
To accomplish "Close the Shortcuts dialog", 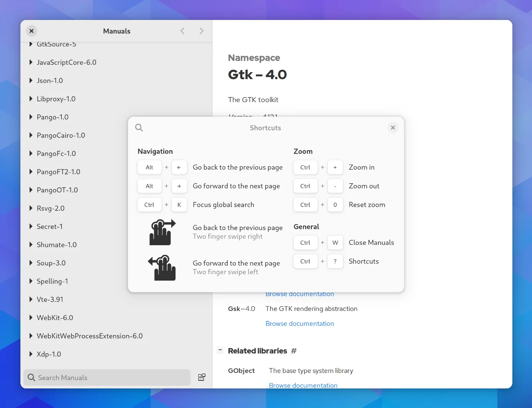I will [393, 128].
